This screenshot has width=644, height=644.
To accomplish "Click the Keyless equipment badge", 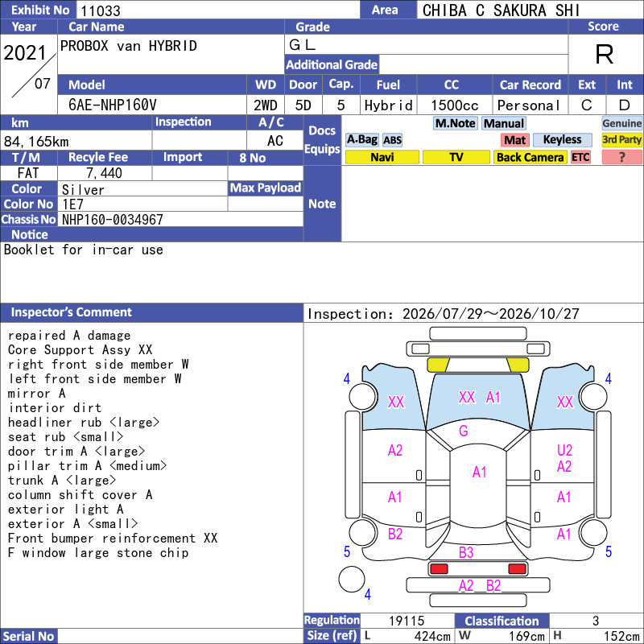I will click(562, 140).
